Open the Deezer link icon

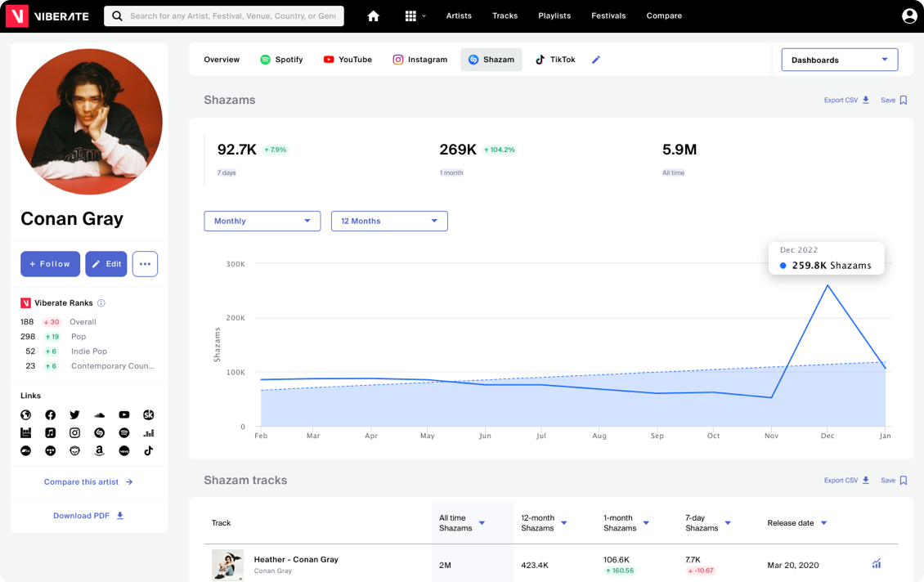pos(149,433)
